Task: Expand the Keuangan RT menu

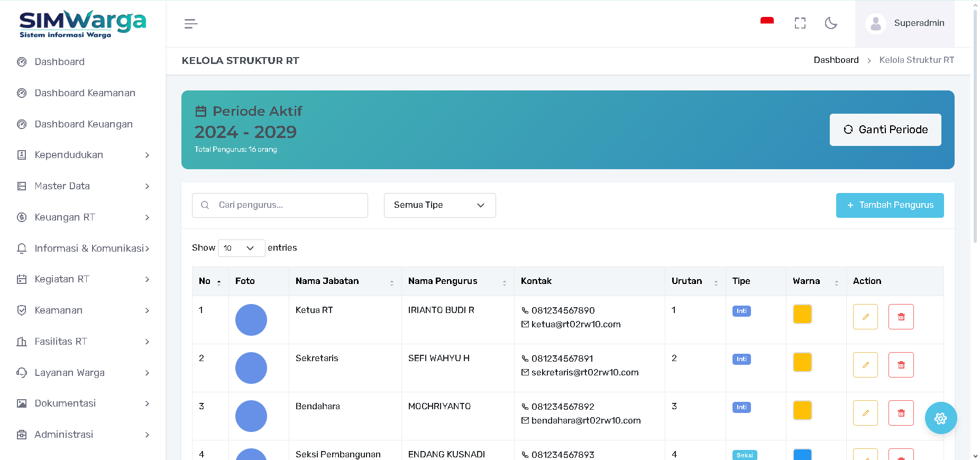Action: [83, 217]
